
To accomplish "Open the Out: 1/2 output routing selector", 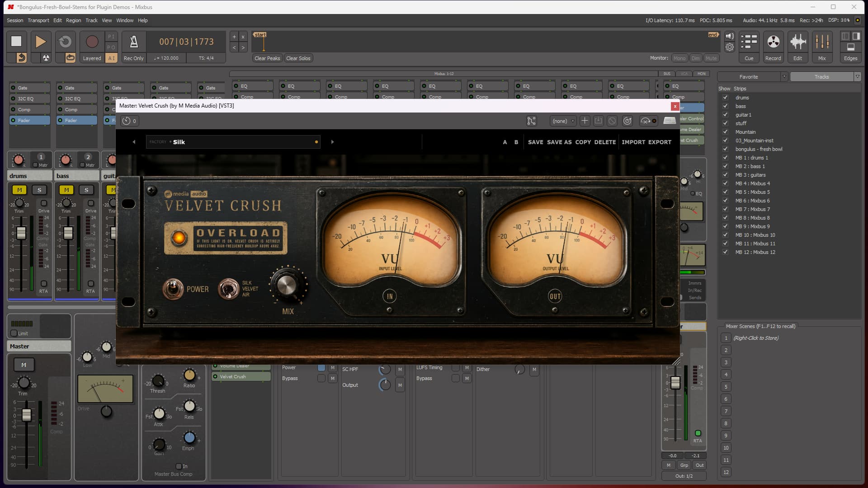I will pos(684,476).
